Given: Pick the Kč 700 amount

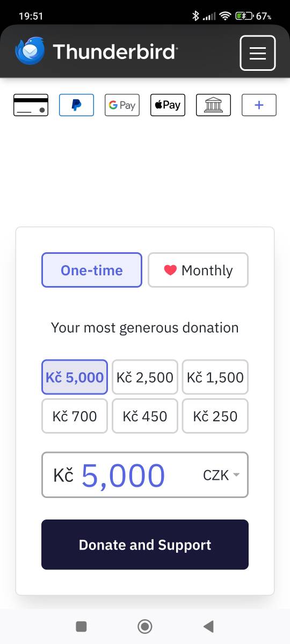Looking at the screenshot, I should click(75, 416).
